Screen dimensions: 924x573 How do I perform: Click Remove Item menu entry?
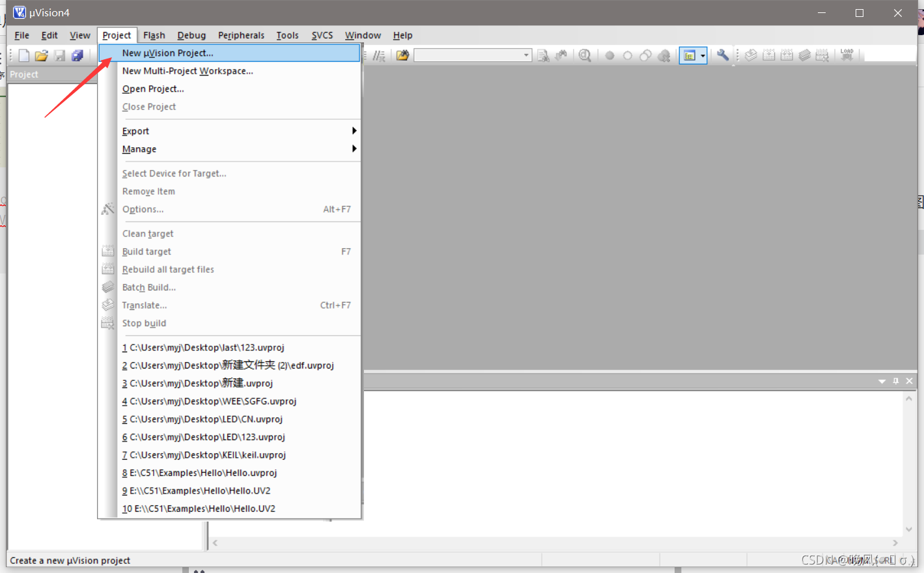pyautogui.click(x=229, y=191)
